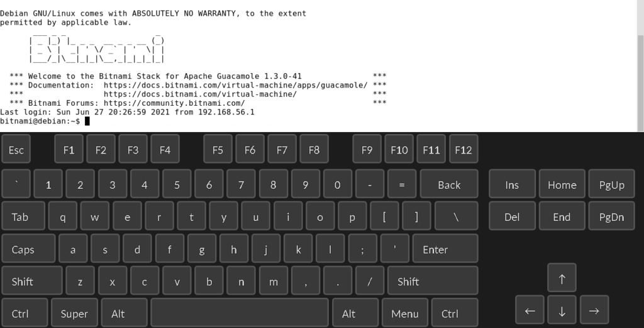Tap the number 1 key
644x328 pixels.
click(48, 184)
